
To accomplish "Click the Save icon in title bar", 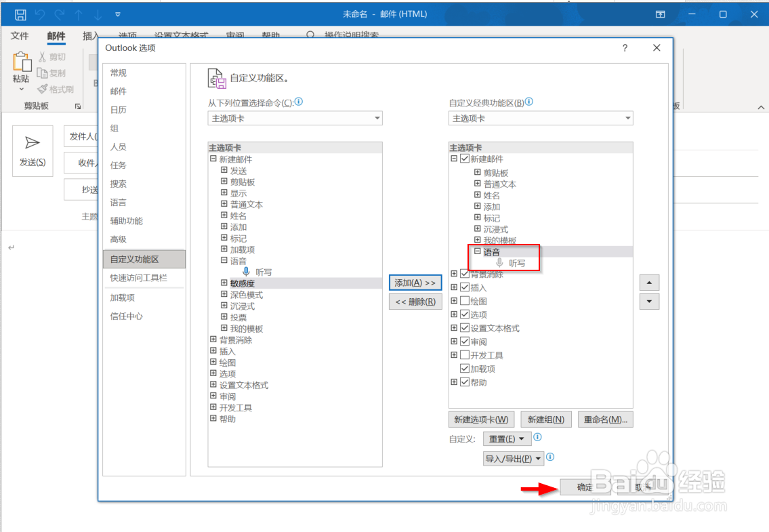I will pos(20,15).
